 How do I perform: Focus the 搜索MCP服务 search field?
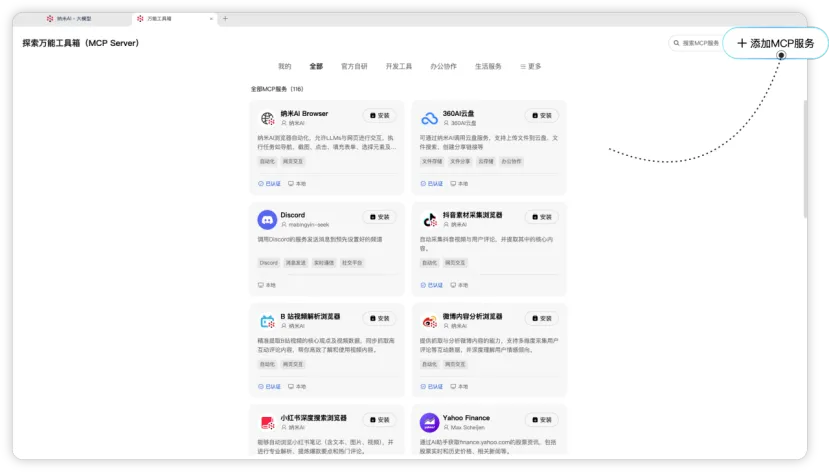(x=697, y=43)
